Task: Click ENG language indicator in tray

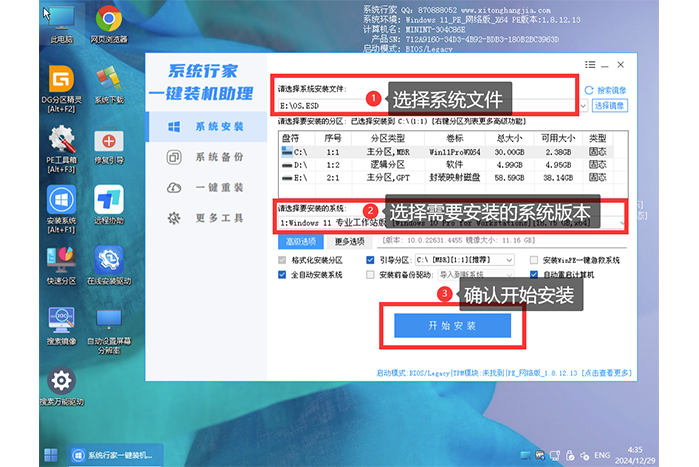Action: (602, 455)
